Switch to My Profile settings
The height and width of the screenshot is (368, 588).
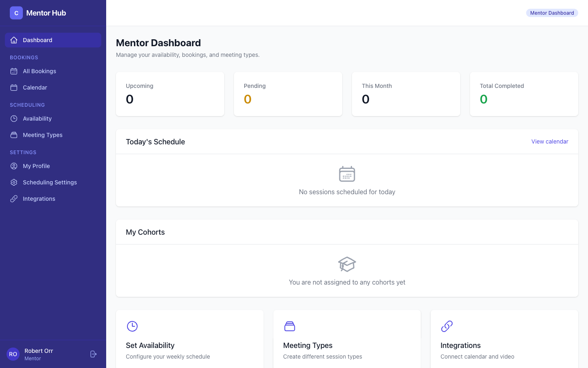click(36, 166)
